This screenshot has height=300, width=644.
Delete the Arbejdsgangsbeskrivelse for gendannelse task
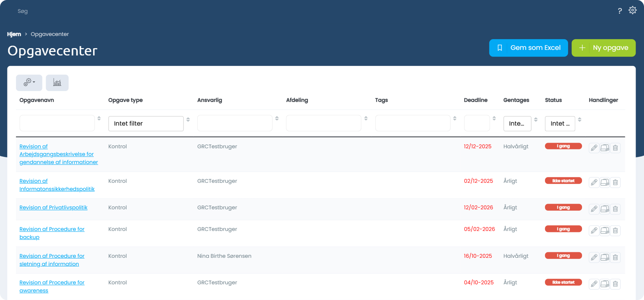click(x=615, y=148)
